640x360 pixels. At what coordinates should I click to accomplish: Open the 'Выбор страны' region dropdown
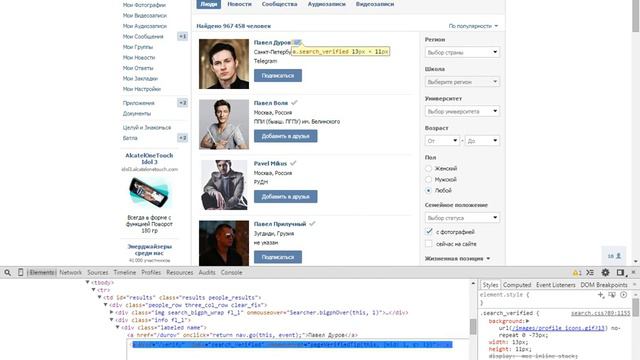click(x=462, y=52)
